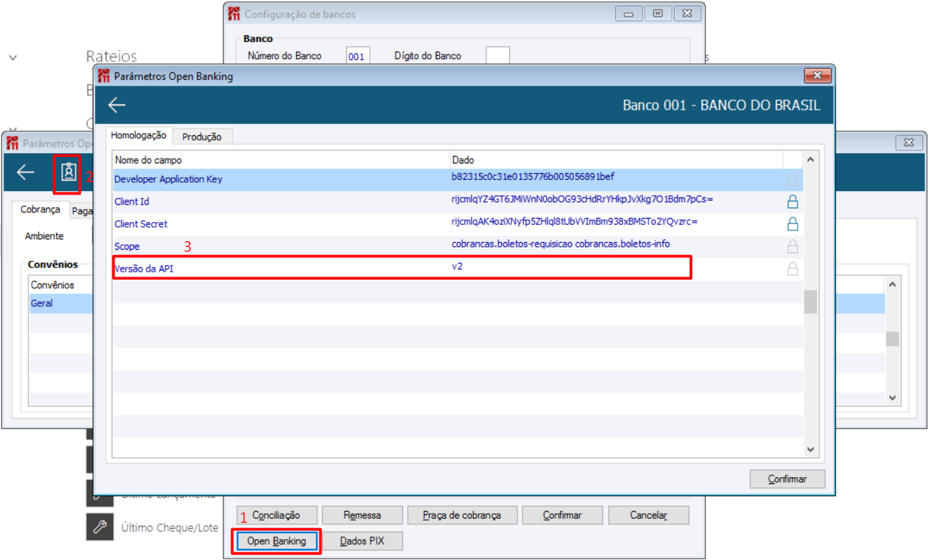Image resolution: width=930 pixels, height=560 pixels.
Task: Select the Client Secret field name
Action: [141, 223]
